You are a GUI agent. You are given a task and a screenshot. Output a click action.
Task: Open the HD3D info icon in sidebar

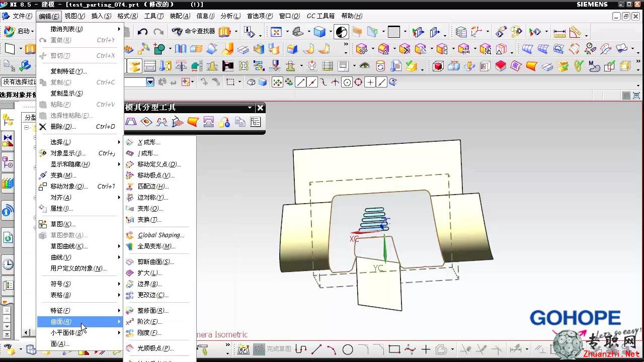[x=8, y=211]
